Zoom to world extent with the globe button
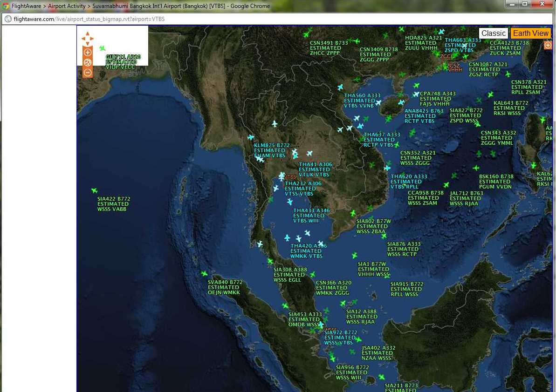The height and width of the screenshot is (392, 556). pos(88,62)
